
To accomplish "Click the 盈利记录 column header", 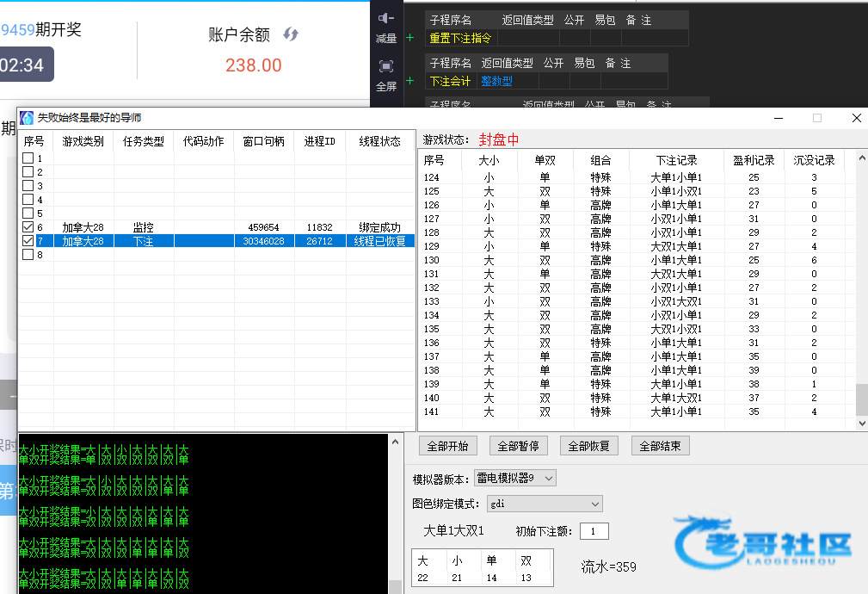I will pyautogui.click(x=754, y=160).
